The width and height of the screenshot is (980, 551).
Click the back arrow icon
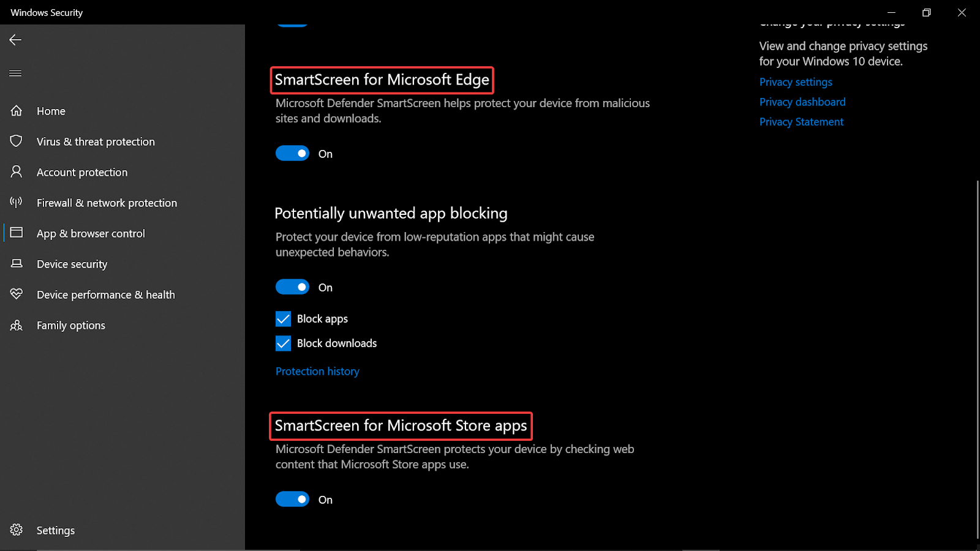15,40
